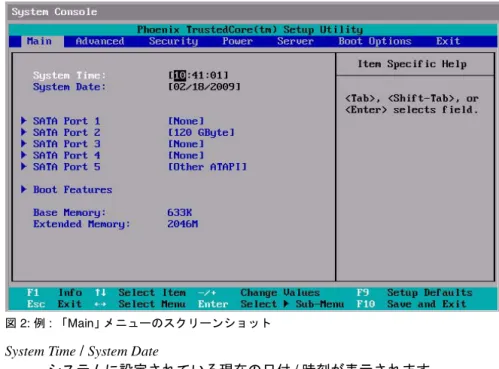Click the System Date value 02/18/2009
499x369 pixels.
coord(204,87)
